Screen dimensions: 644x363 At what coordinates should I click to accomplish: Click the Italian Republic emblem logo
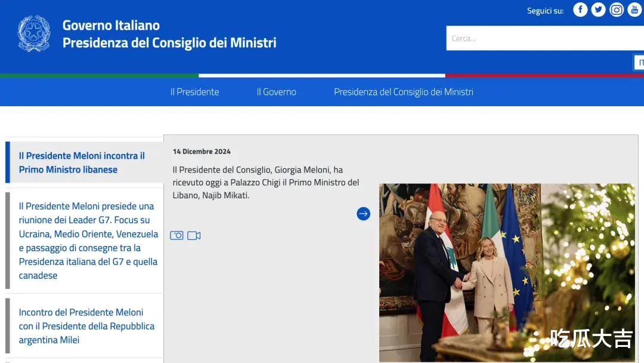coord(34,33)
